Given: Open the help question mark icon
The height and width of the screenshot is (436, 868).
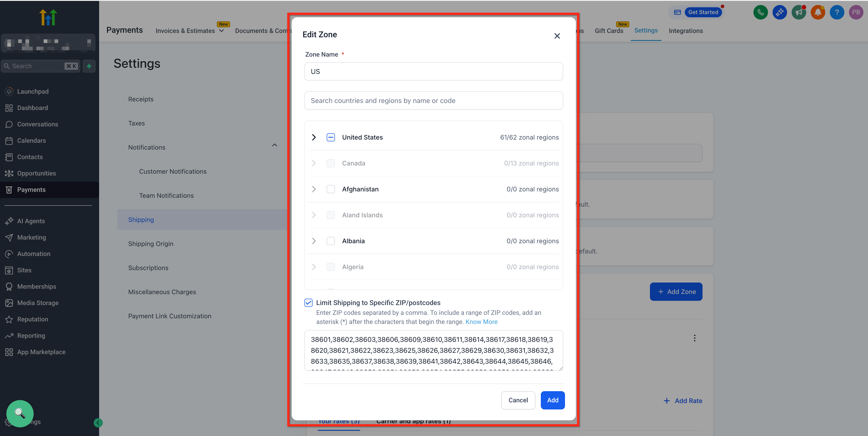Looking at the screenshot, I should (837, 13).
